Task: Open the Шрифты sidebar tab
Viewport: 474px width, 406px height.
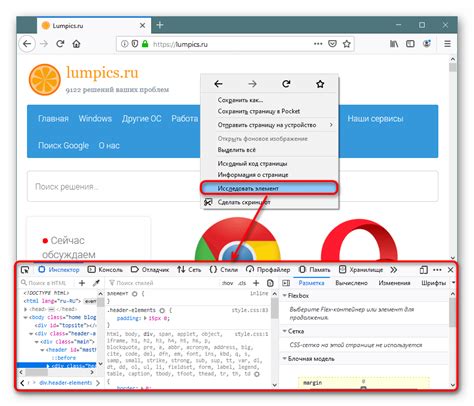Action: pos(433,283)
